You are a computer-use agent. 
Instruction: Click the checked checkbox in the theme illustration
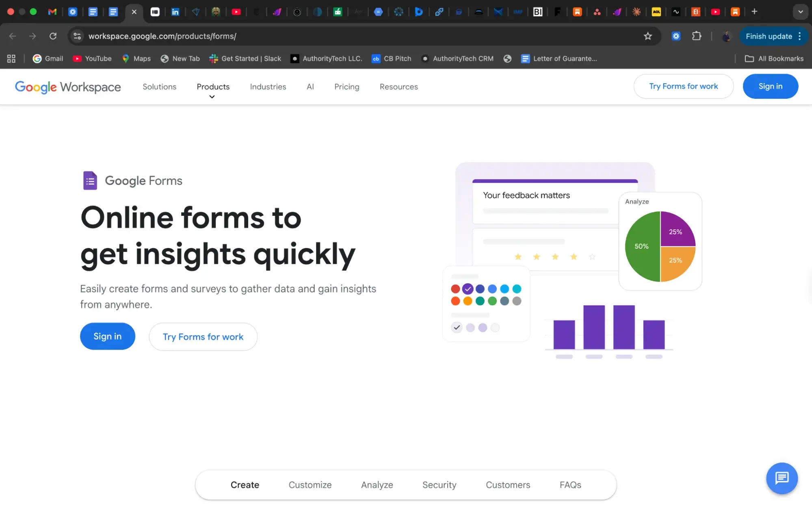(x=456, y=327)
